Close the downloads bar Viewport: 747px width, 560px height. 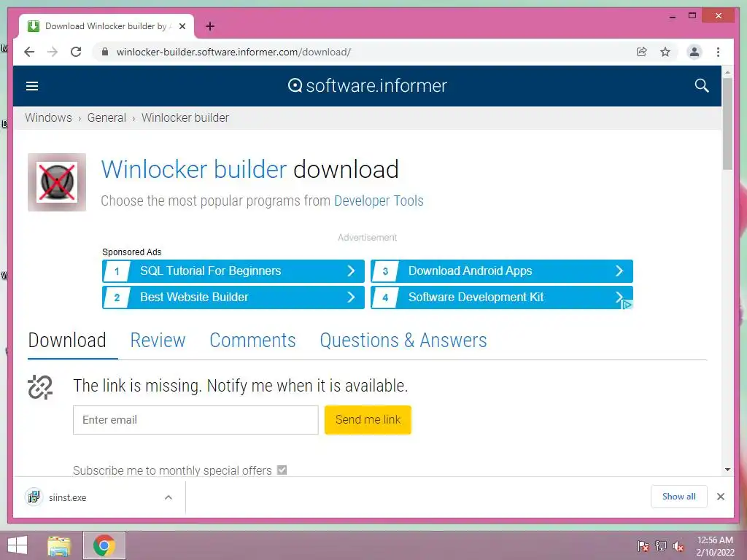click(x=720, y=497)
